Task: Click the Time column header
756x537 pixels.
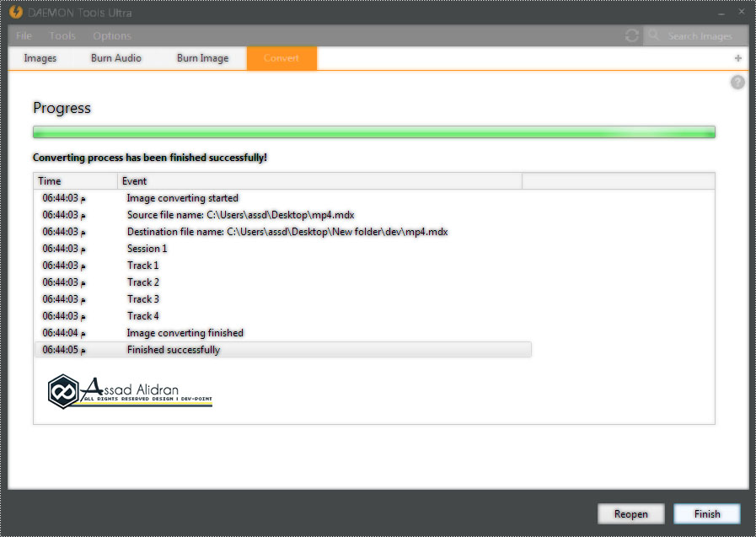Action: tap(76, 180)
